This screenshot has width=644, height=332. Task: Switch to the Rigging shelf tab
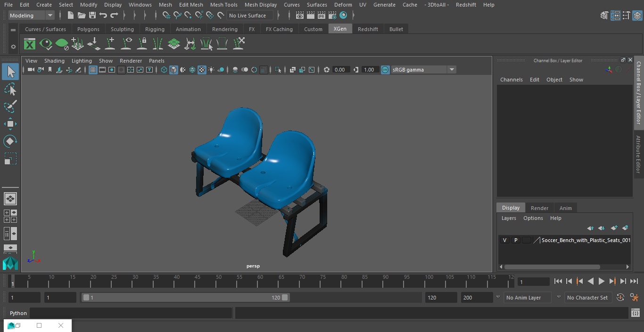coord(155,29)
